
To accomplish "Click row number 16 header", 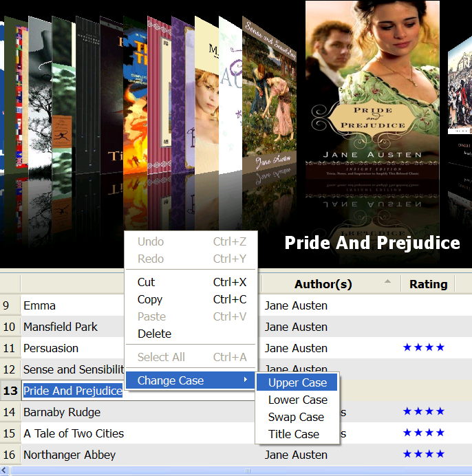I will [x=10, y=455].
